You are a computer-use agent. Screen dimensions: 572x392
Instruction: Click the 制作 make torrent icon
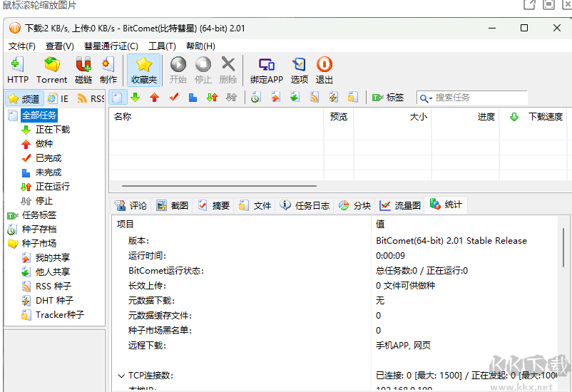[x=108, y=70]
